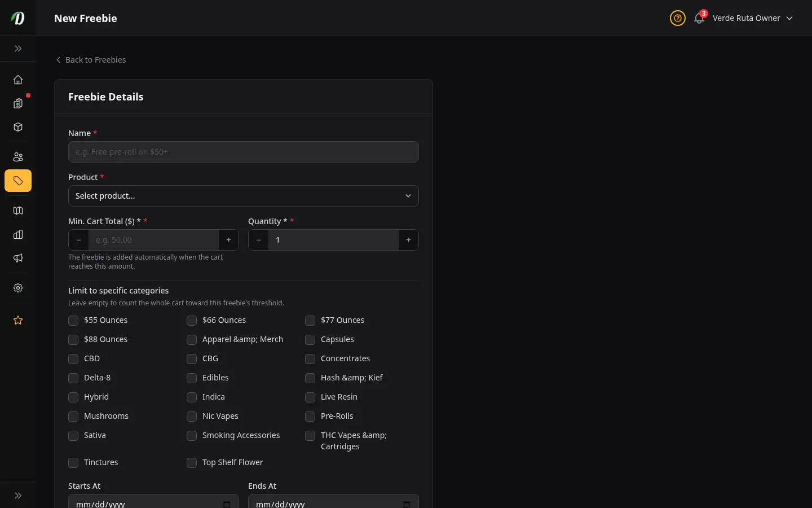Click the Ends At date field

click(333, 501)
